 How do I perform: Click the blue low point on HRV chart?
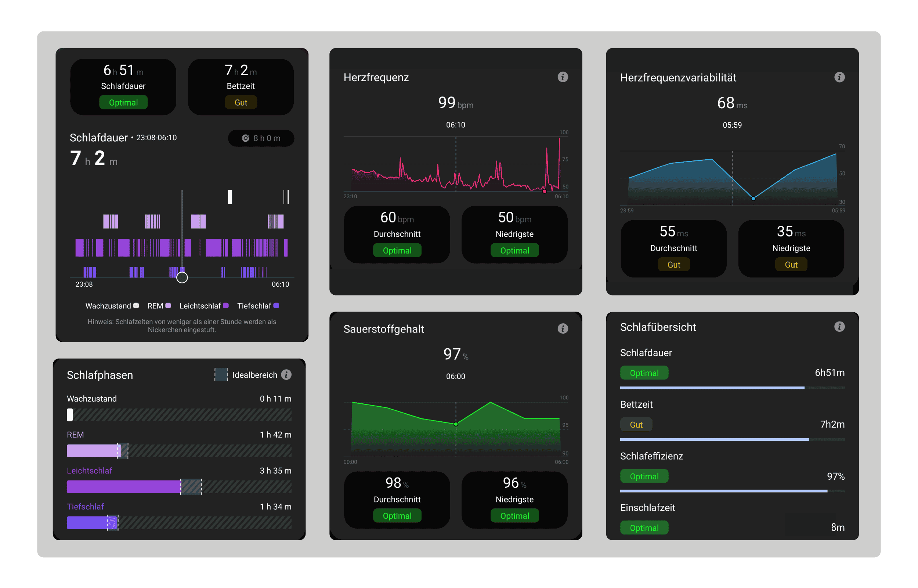pyautogui.click(x=753, y=199)
